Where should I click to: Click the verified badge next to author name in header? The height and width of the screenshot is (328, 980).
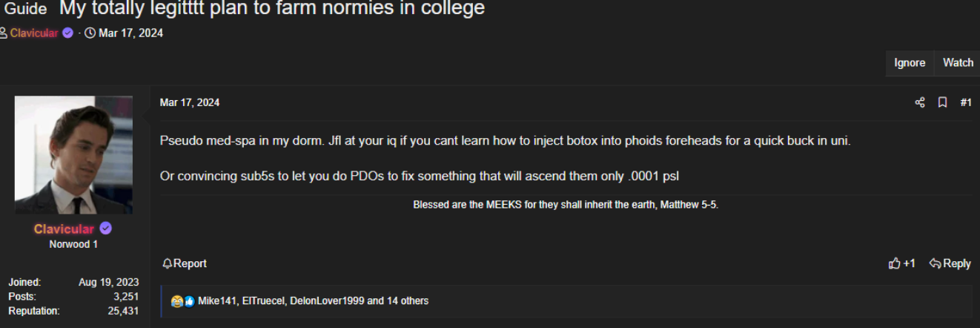(x=68, y=33)
